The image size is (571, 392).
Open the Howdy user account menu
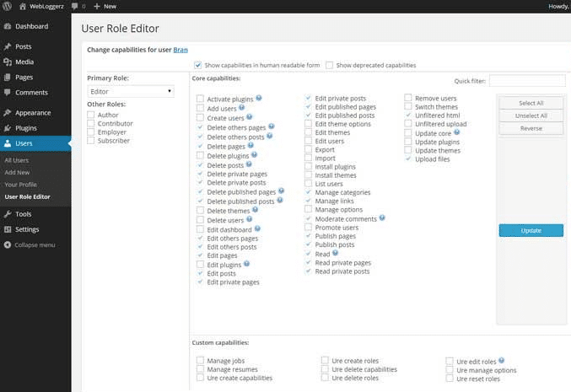click(554, 6)
